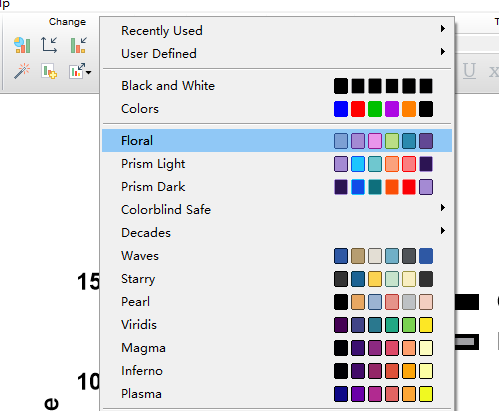Click the add data sets to graph icon
The image size is (499, 411).
[49, 71]
